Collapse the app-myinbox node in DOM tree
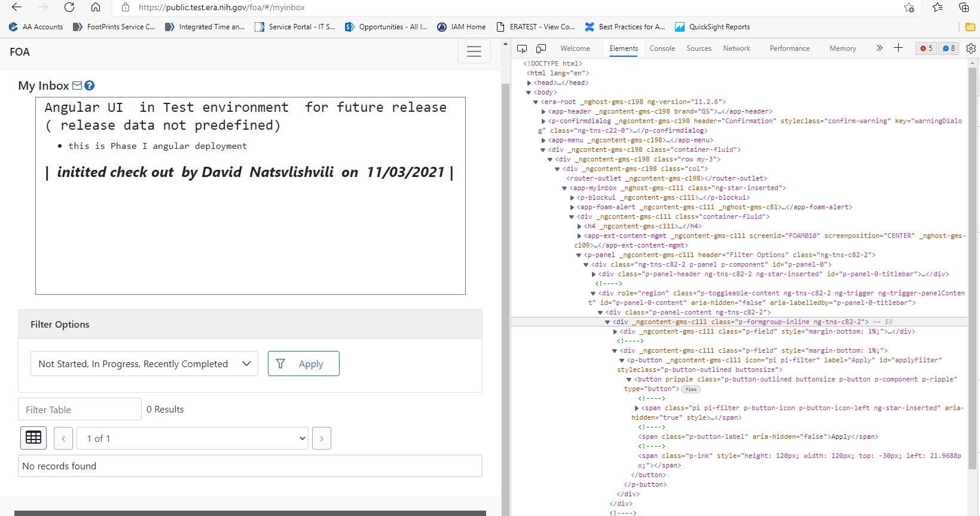 (564, 188)
